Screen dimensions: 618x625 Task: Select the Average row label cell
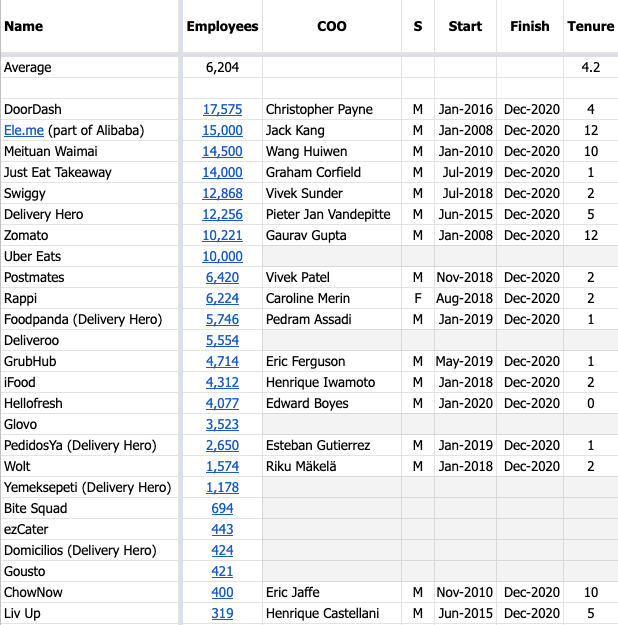coord(90,67)
